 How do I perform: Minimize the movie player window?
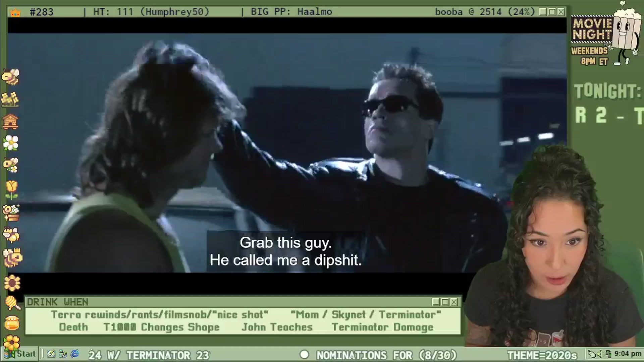pos(543,12)
